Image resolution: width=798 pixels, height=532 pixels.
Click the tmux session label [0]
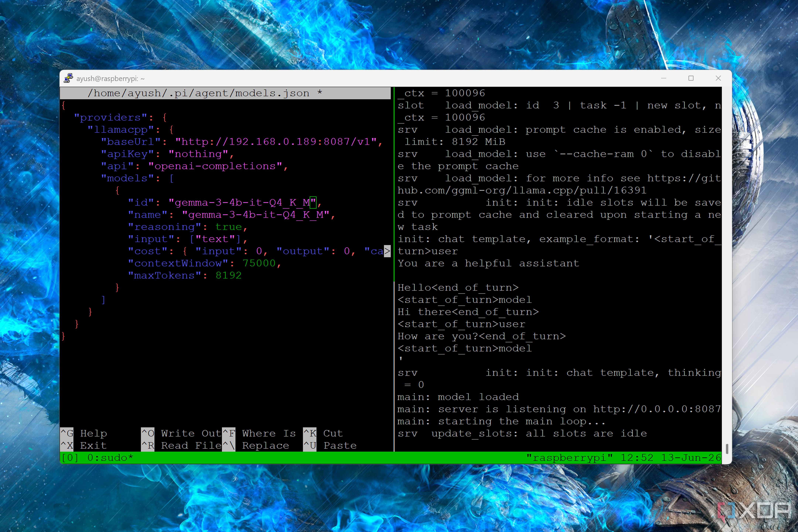(x=70, y=458)
